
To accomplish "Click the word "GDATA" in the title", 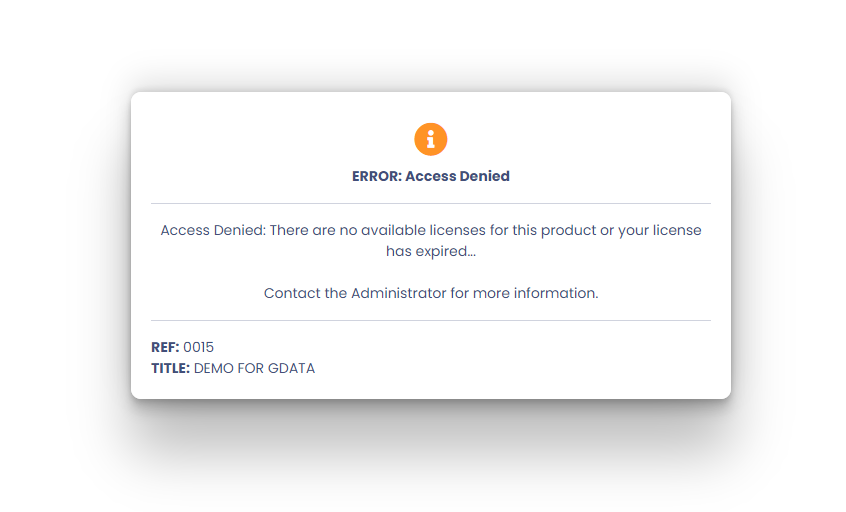I will coord(291,368).
